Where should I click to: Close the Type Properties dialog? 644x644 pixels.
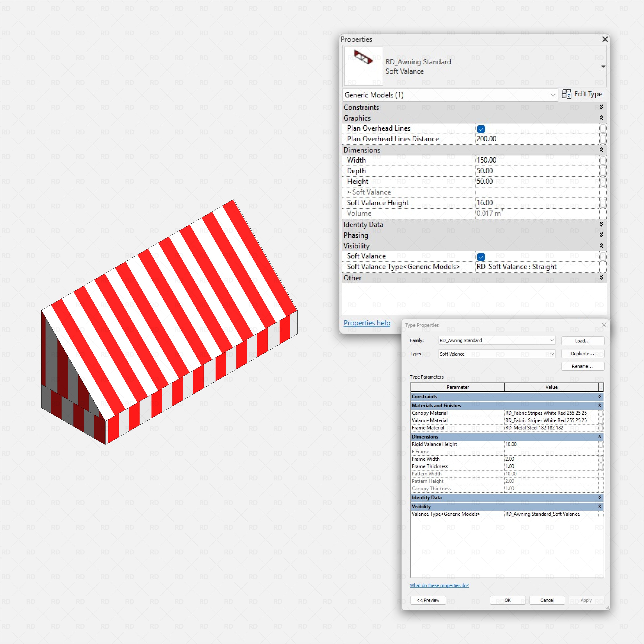604,325
